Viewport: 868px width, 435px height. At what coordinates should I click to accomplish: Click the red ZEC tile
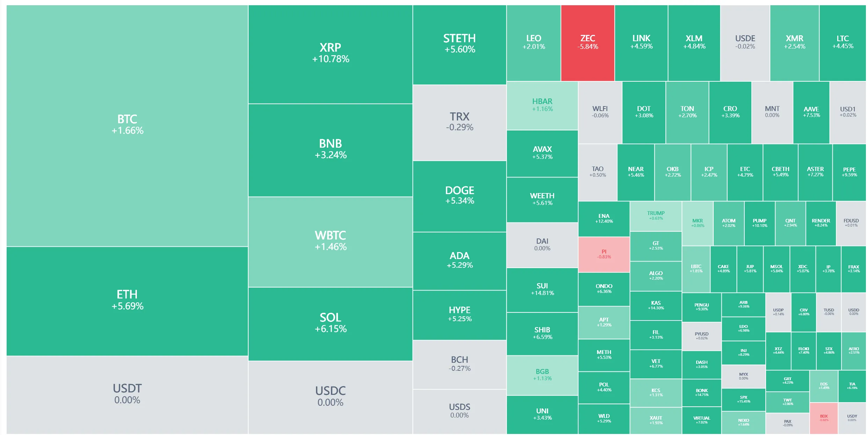(588, 42)
